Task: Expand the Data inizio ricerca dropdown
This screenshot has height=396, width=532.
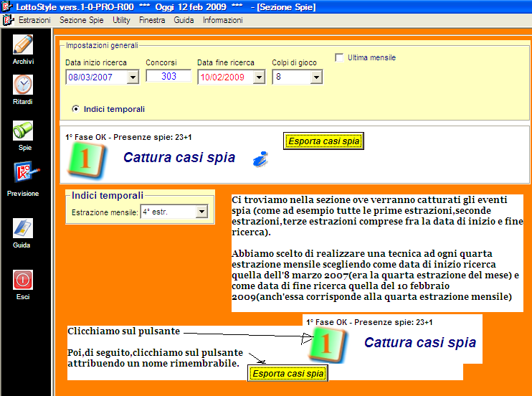Action: tap(133, 77)
